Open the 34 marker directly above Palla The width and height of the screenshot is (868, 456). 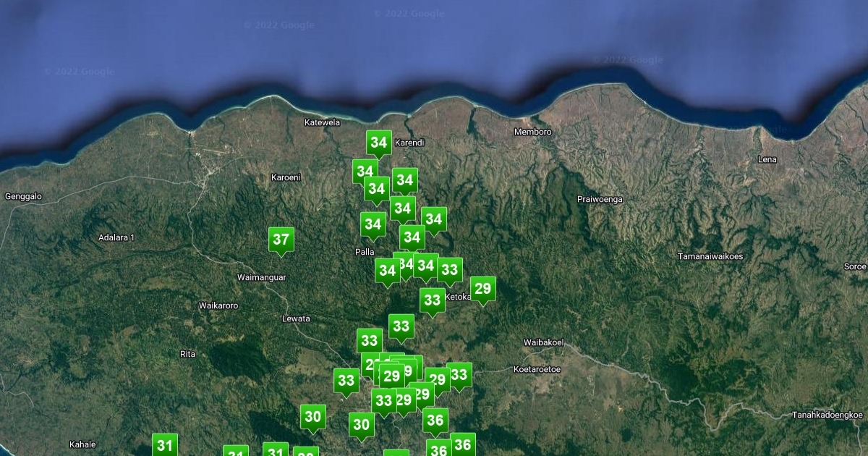click(373, 224)
